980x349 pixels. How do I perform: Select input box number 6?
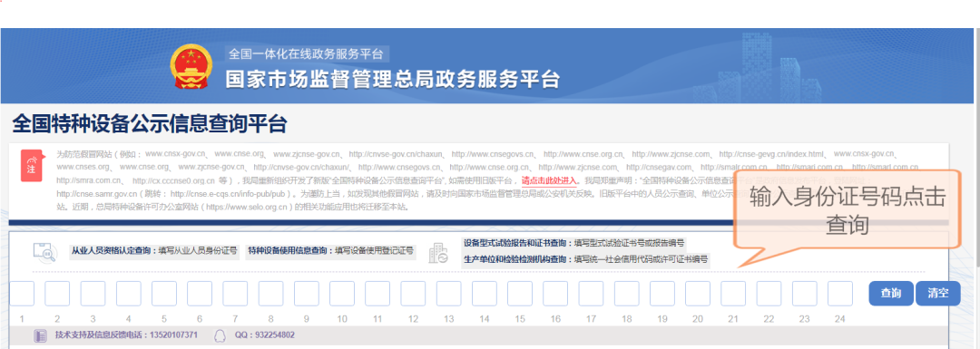[x=200, y=294]
